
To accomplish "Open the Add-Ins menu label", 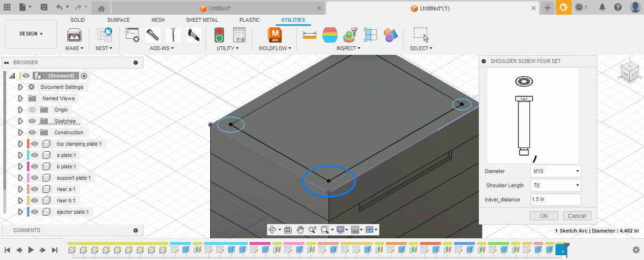I will 161,48.
